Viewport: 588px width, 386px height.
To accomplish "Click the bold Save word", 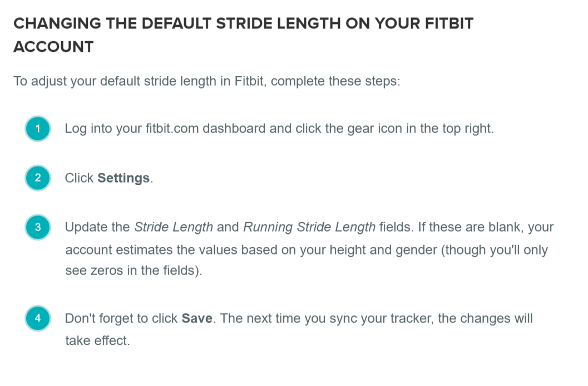I will point(197,319).
